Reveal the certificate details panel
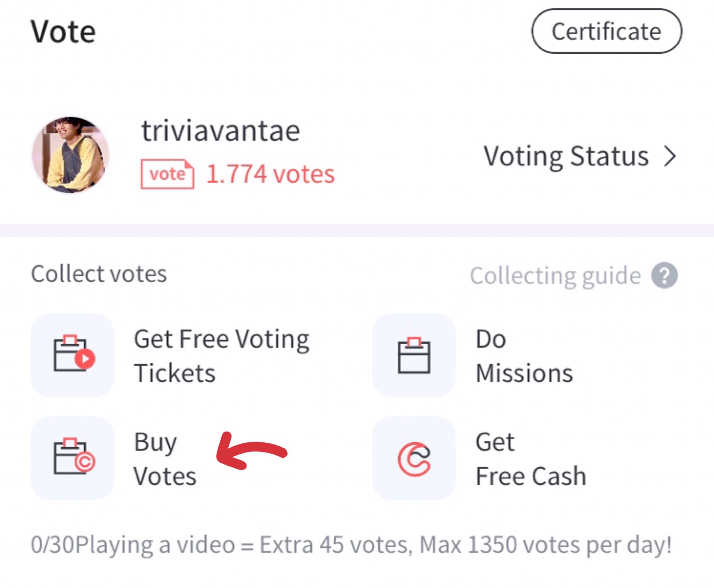The height and width of the screenshot is (588, 714). tap(607, 31)
